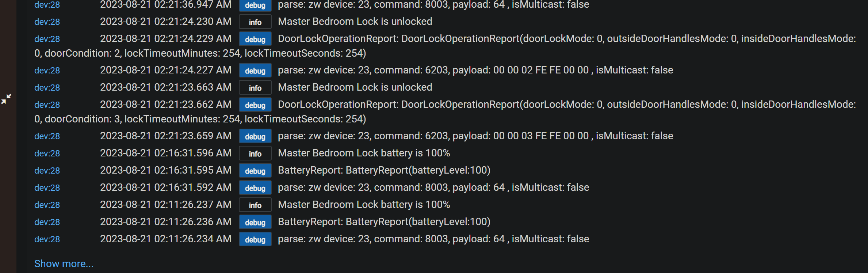This screenshot has width=868, height=273.
Task: Open dev:28 link for 02:21:23.663 AM entry
Action: [x=47, y=88]
